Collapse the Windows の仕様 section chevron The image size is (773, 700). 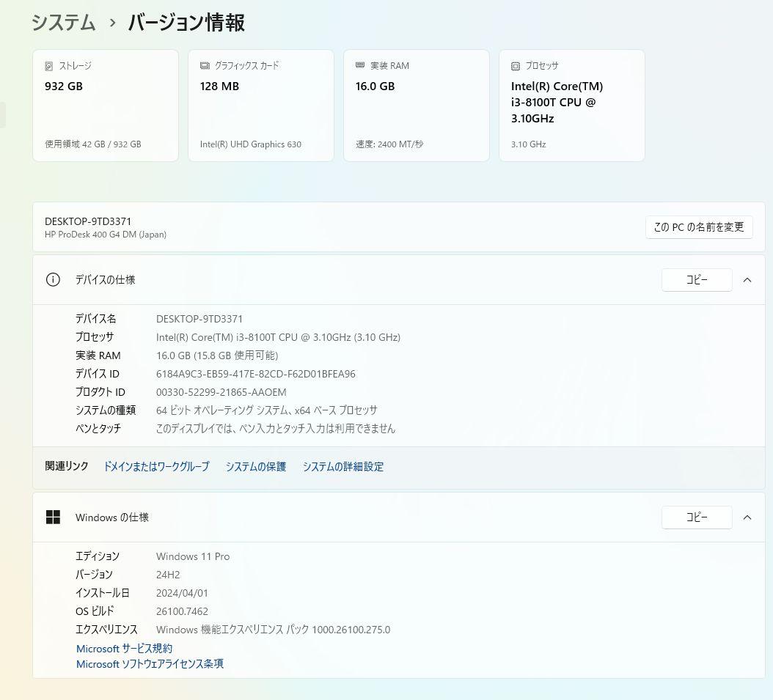click(x=747, y=517)
